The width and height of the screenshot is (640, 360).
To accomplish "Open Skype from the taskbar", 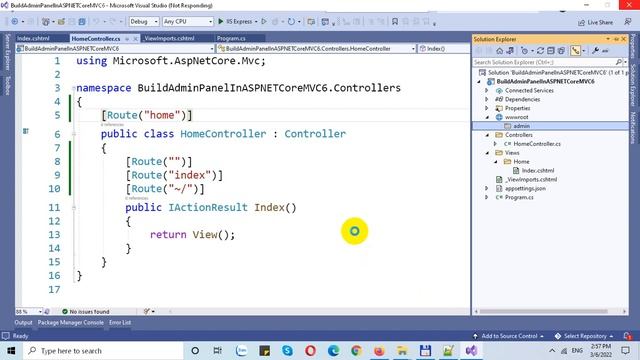I will click(x=287, y=351).
